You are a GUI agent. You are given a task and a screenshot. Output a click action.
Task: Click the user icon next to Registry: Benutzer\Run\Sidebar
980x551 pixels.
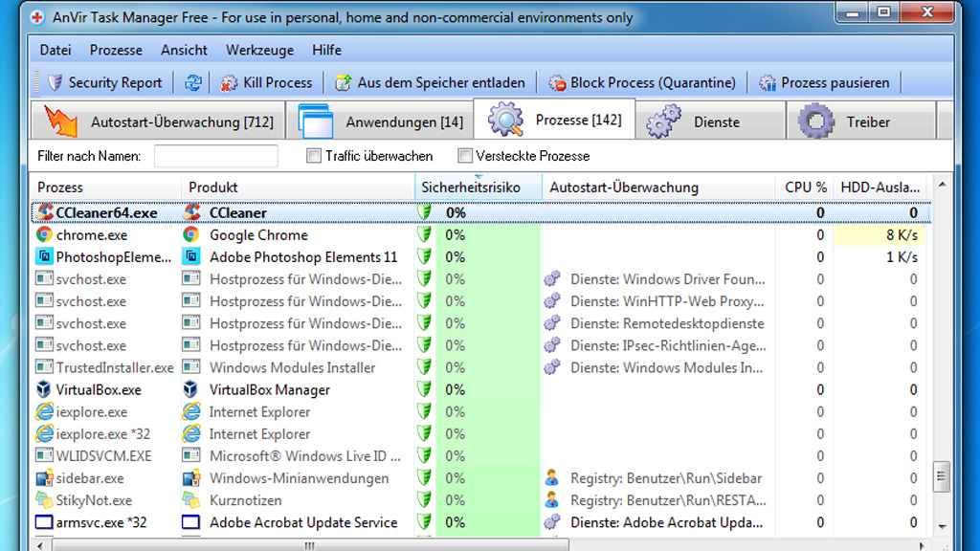pyautogui.click(x=553, y=477)
